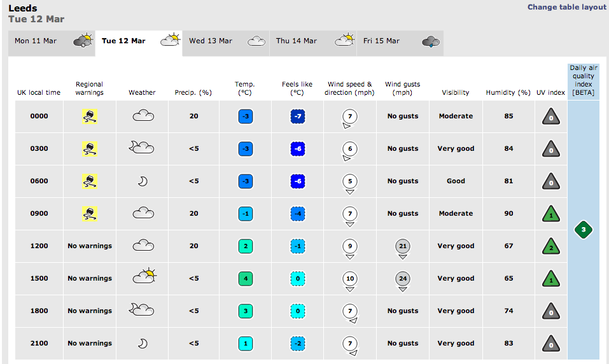This screenshot has width=609, height=364.
Task: Click the Humidity (%) column header
Action: pyautogui.click(x=508, y=92)
